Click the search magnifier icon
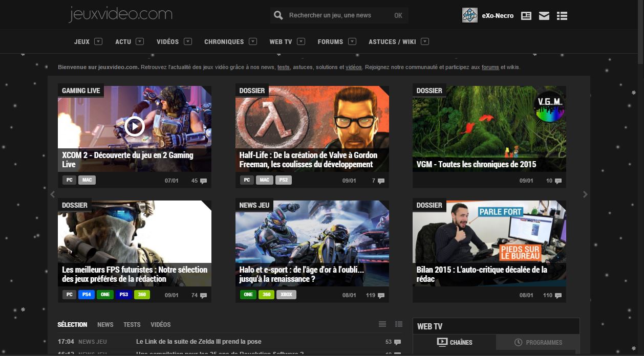Viewport: 644px width, 356px height. click(x=278, y=15)
